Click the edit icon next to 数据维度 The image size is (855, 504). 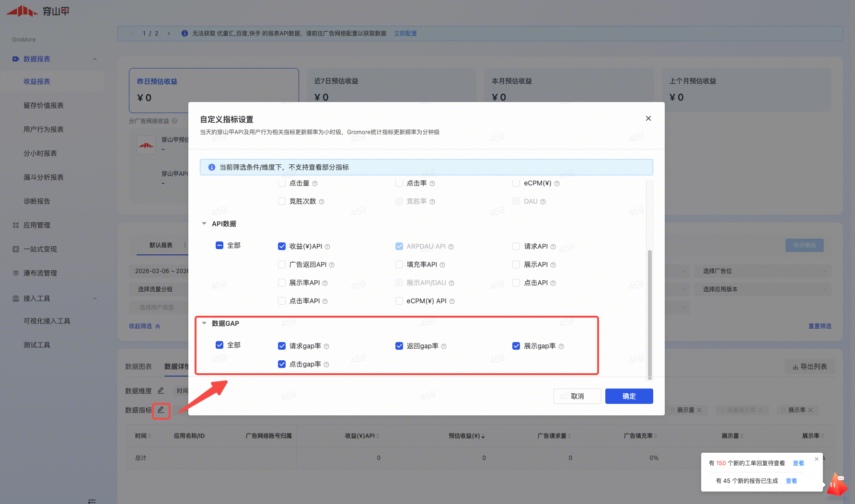click(x=161, y=391)
